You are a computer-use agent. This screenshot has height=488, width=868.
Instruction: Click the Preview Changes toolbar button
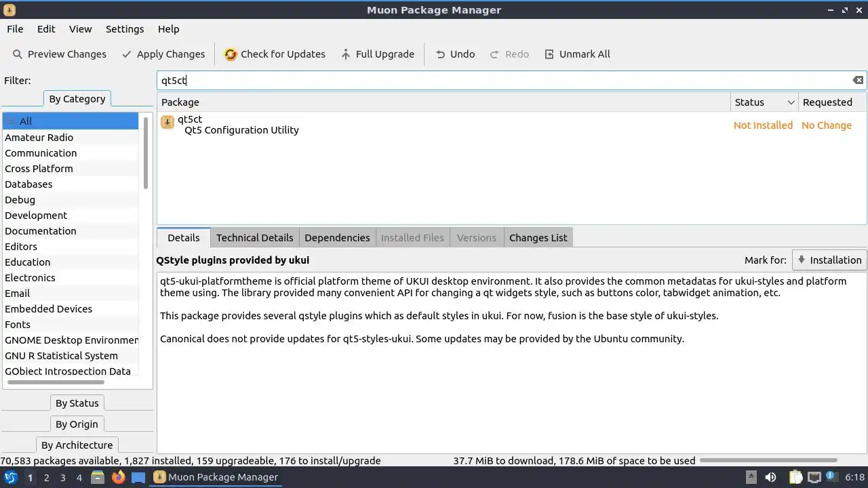[60, 54]
